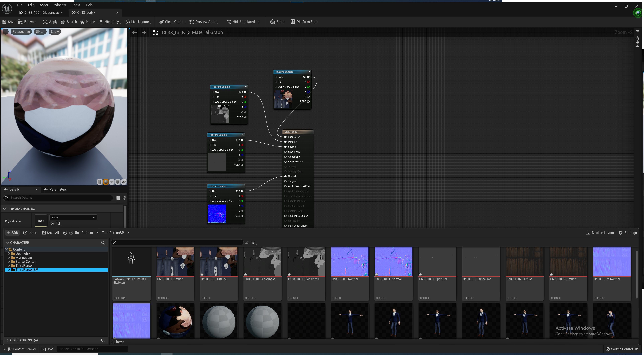Select the Ch33_1002_Normal texture thumbnail
Viewport: 644px width, 355px height.
(612, 262)
